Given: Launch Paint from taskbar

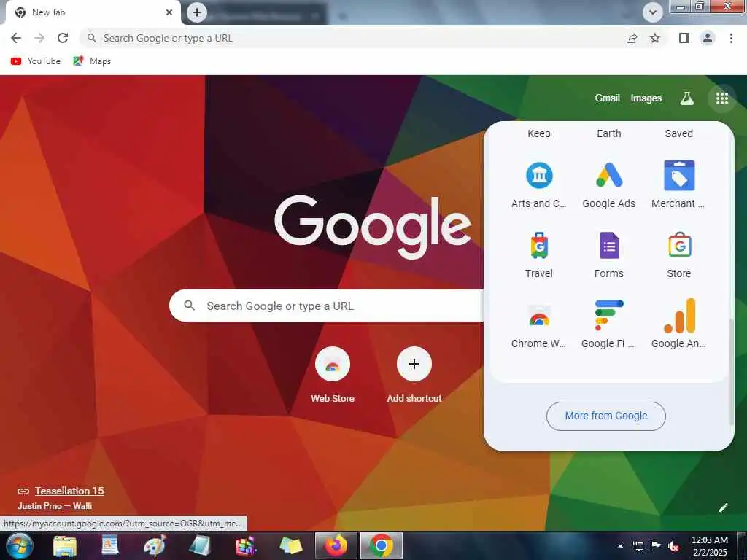Looking at the screenshot, I should click(155, 545).
